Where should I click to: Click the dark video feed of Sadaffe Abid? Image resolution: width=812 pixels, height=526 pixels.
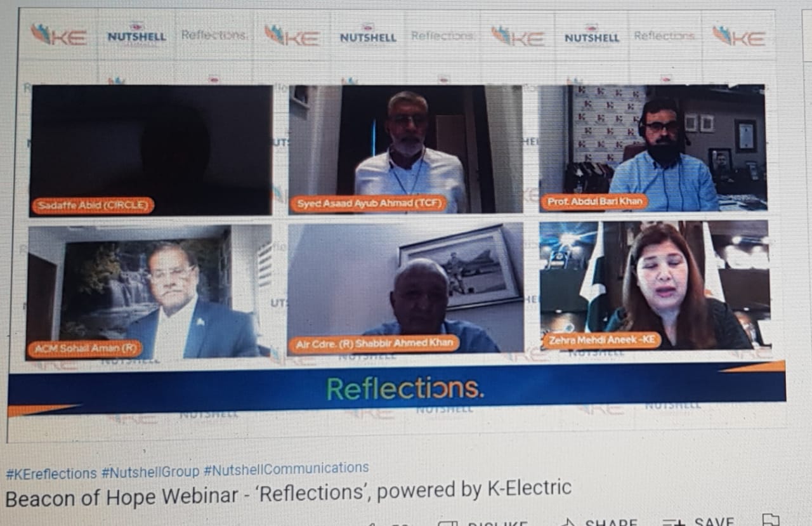(x=151, y=150)
